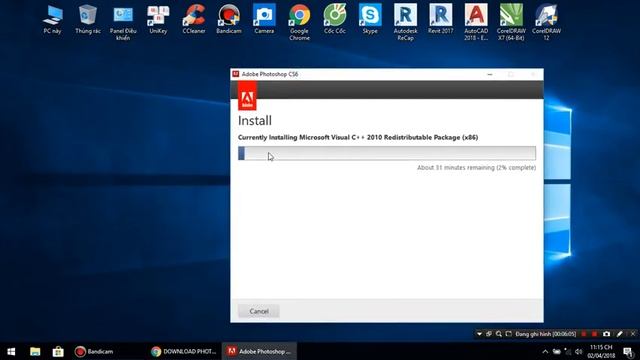Launch the Cốc Cốc browser shortcut

(x=335, y=19)
